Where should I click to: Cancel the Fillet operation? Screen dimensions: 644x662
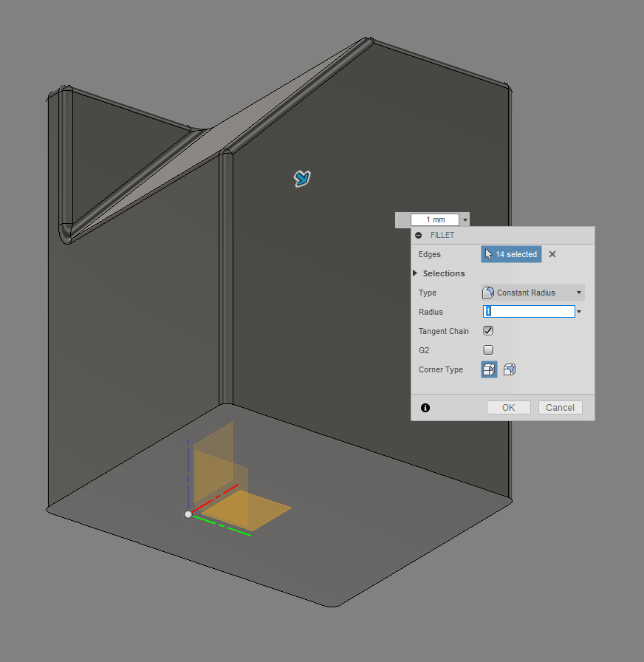560,407
